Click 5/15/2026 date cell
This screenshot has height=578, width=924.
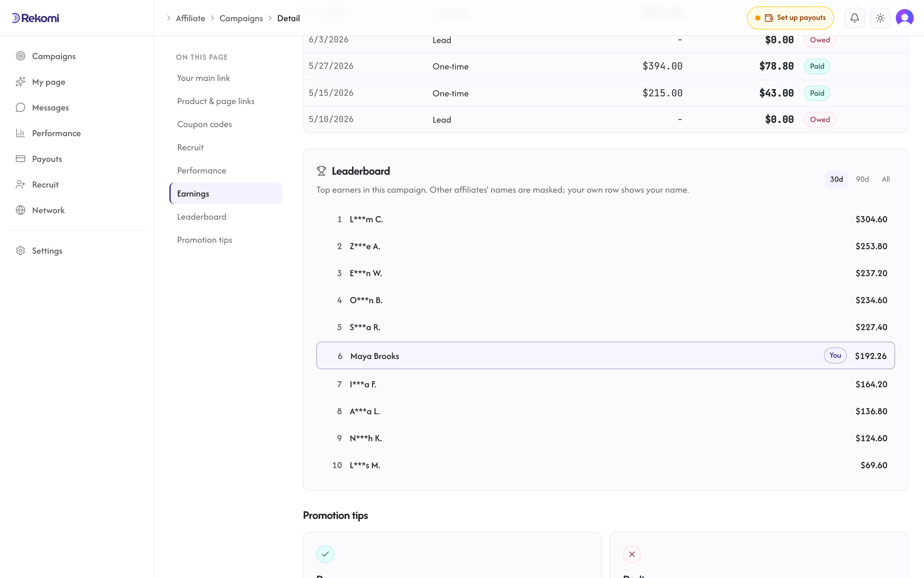point(331,93)
